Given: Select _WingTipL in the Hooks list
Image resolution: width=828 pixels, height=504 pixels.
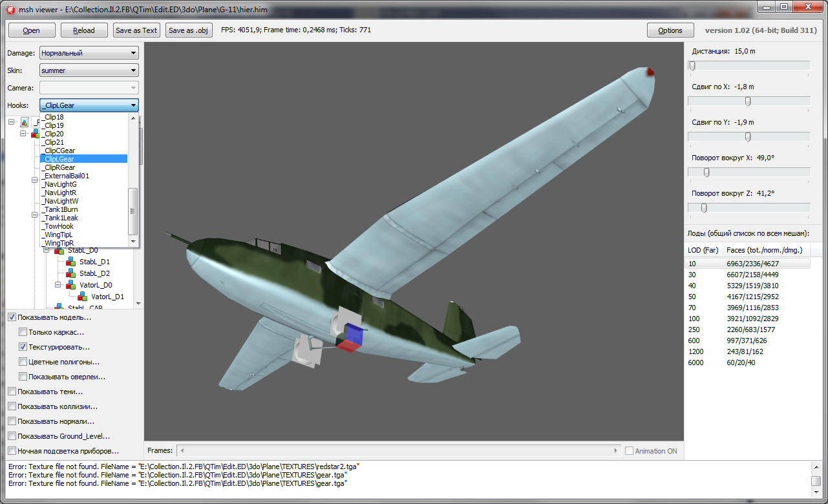Looking at the screenshot, I should tap(83, 235).
